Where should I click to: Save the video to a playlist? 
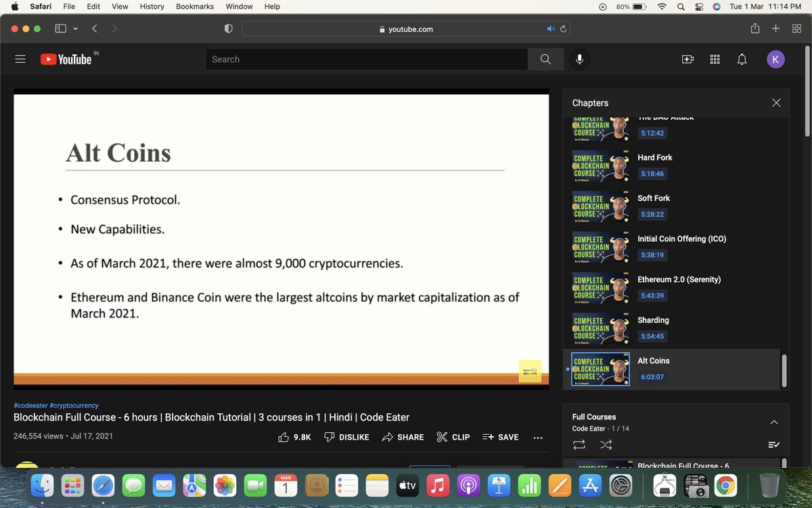[x=501, y=437]
